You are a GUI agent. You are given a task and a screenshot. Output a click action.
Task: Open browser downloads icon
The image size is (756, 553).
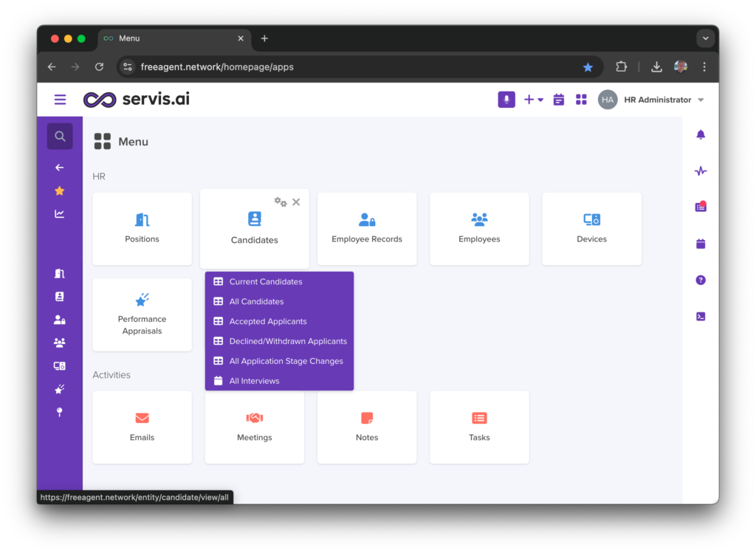(x=656, y=67)
